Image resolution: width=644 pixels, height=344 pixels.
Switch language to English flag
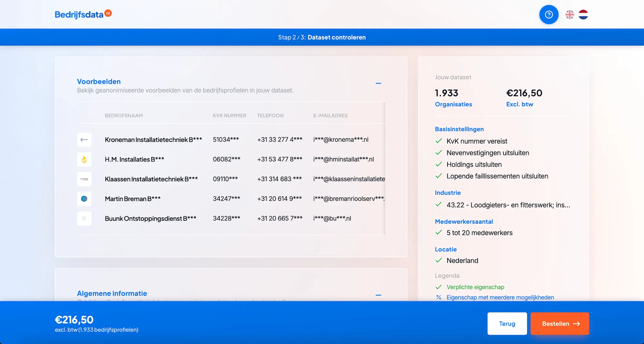[x=570, y=14]
